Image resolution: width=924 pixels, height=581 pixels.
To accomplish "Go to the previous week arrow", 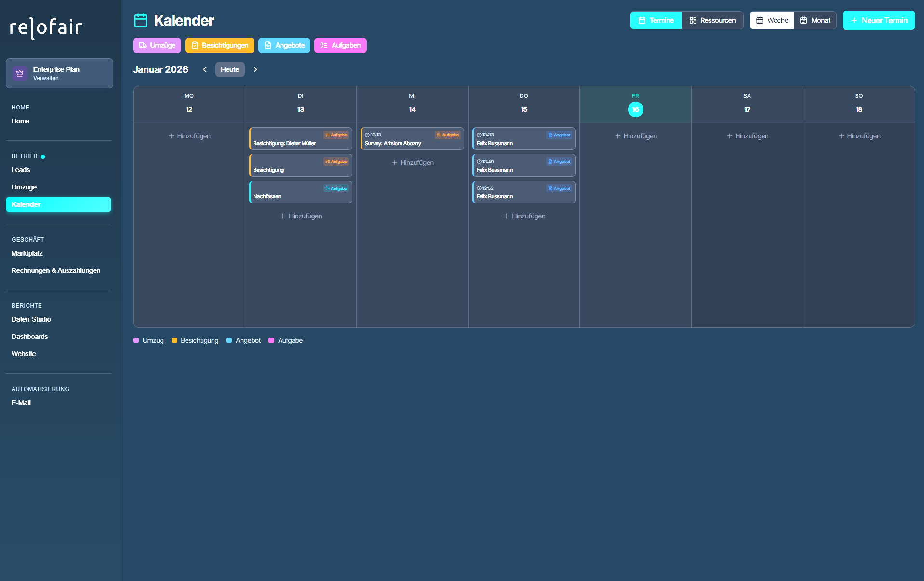I will [205, 69].
